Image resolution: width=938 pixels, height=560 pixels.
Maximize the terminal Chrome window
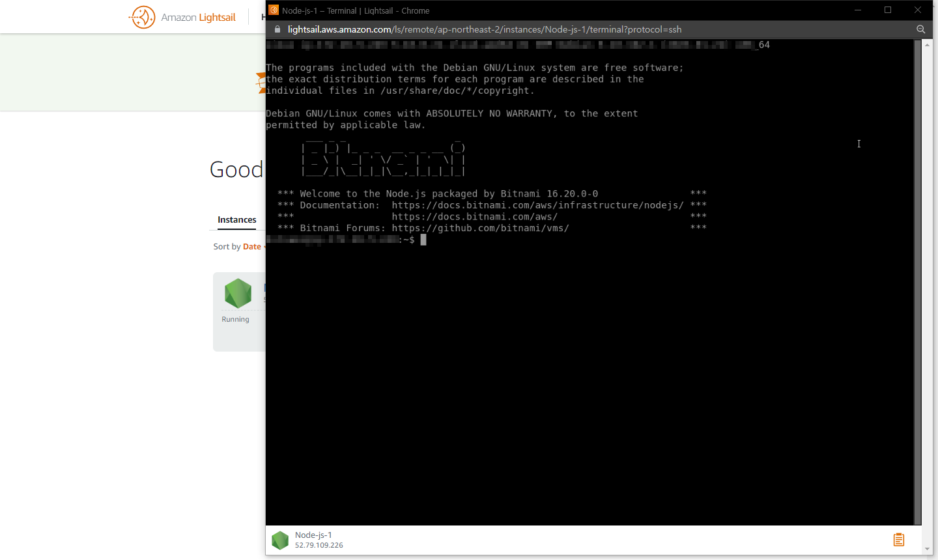pos(888,10)
